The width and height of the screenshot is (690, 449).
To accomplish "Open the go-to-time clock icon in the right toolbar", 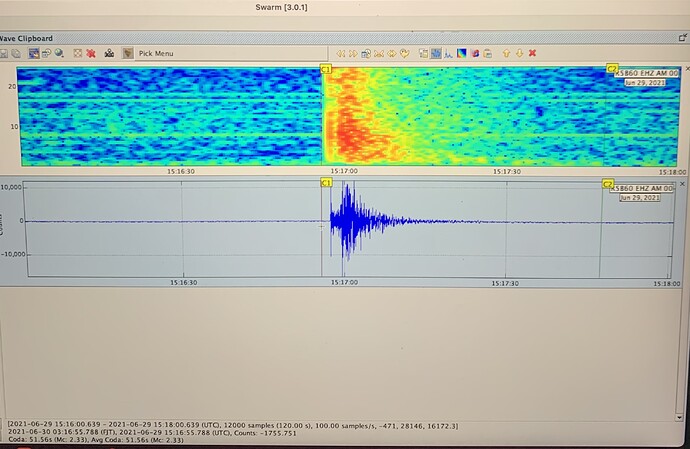I will (x=366, y=54).
